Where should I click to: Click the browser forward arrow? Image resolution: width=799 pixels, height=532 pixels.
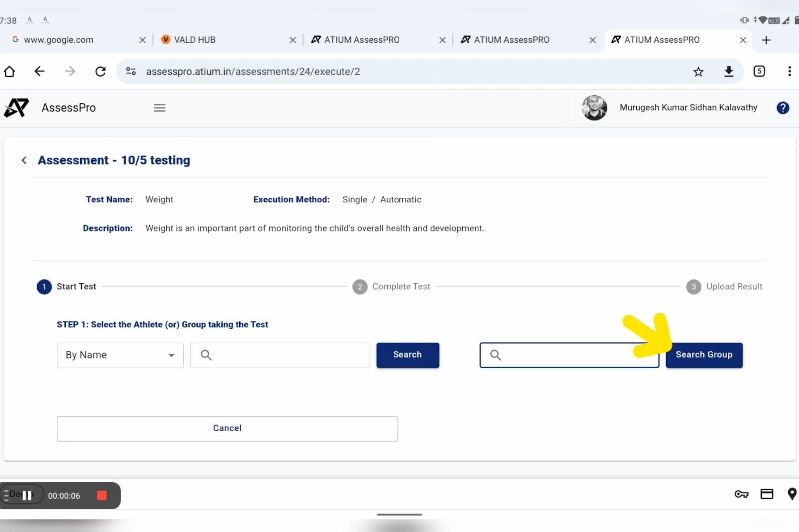point(70,72)
